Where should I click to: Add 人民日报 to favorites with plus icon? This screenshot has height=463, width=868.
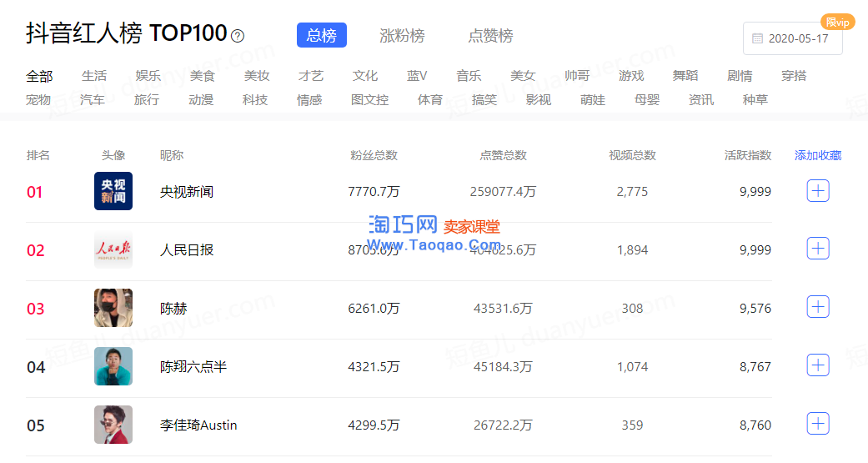pos(818,249)
